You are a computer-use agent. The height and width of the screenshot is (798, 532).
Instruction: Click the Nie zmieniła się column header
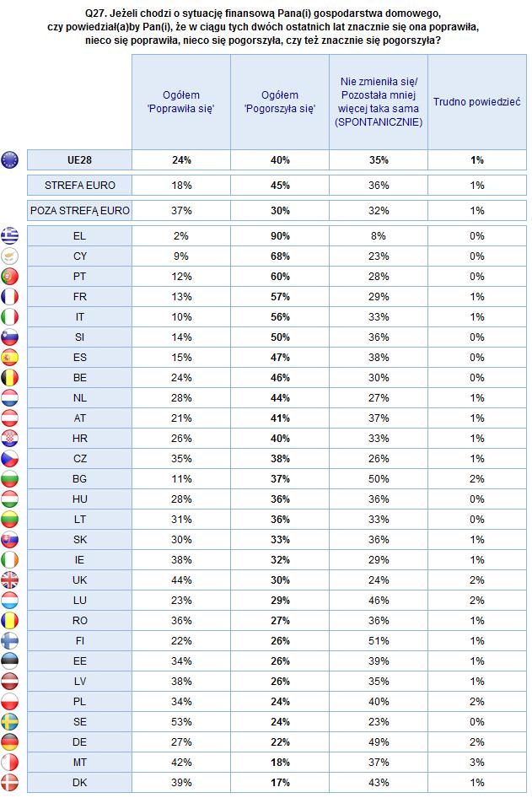pyautogui.click(x=379, y=102)
